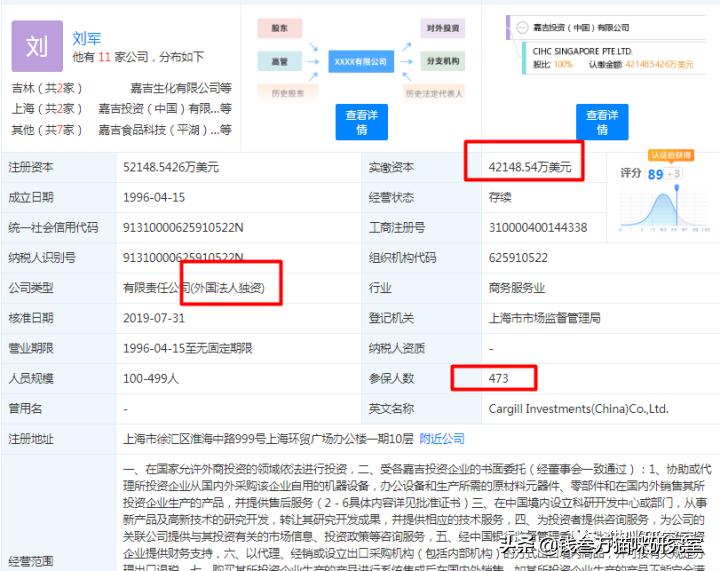Click the red number 11 company count

pos(104,57)
